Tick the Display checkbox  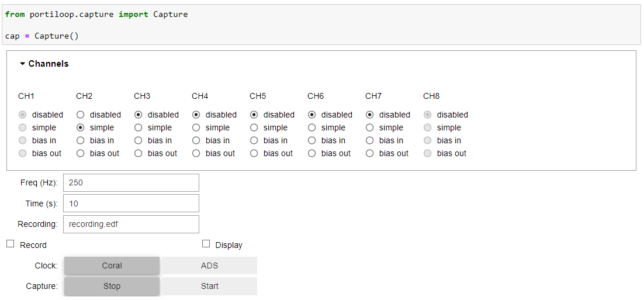[x=206, y=244]
